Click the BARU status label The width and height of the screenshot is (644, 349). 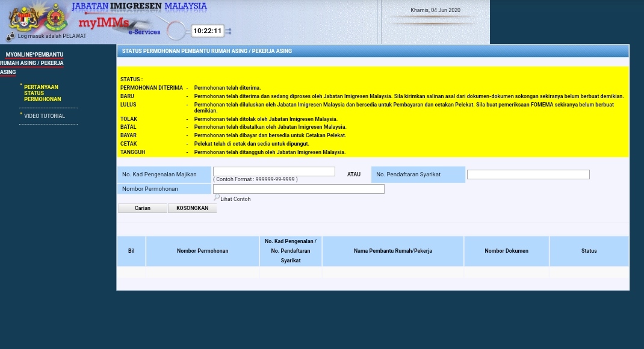[x=127, y=96]
